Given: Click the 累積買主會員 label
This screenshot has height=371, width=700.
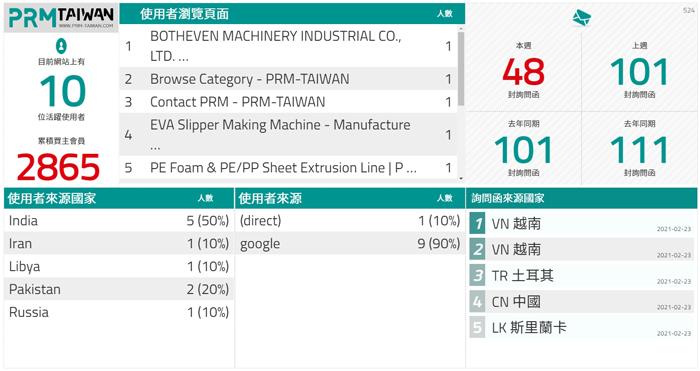Looking at the screenshot, I should 61,141.
